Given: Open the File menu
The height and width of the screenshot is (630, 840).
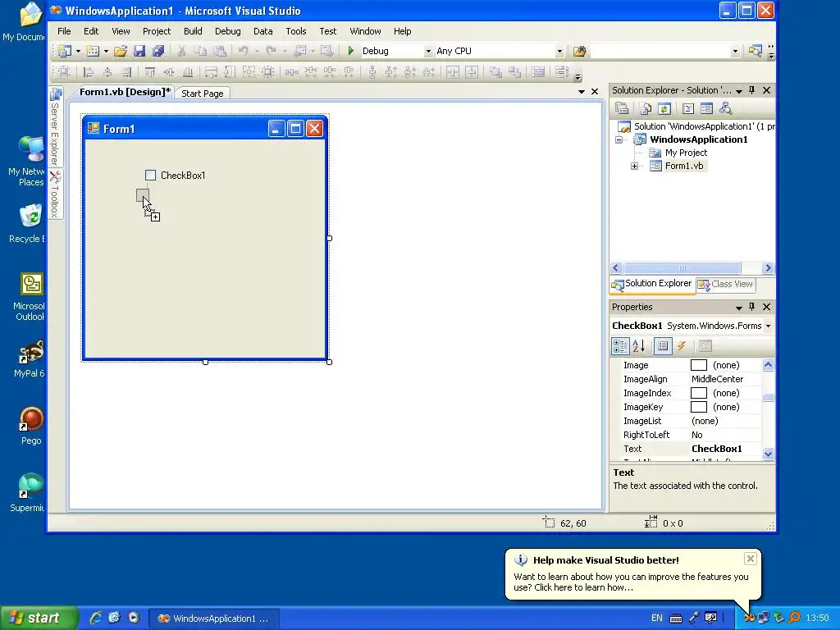Looking at the screenshot, I should [64, 31].
